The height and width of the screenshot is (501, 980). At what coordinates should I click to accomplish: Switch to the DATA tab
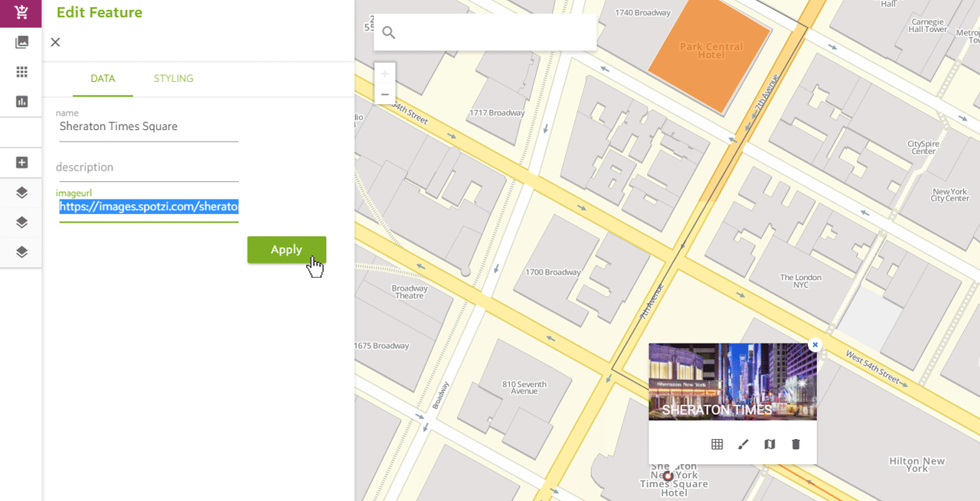(103, 79)
